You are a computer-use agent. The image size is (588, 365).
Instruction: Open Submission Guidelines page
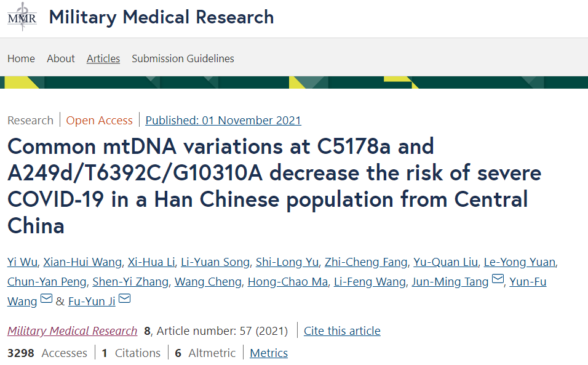183,58
